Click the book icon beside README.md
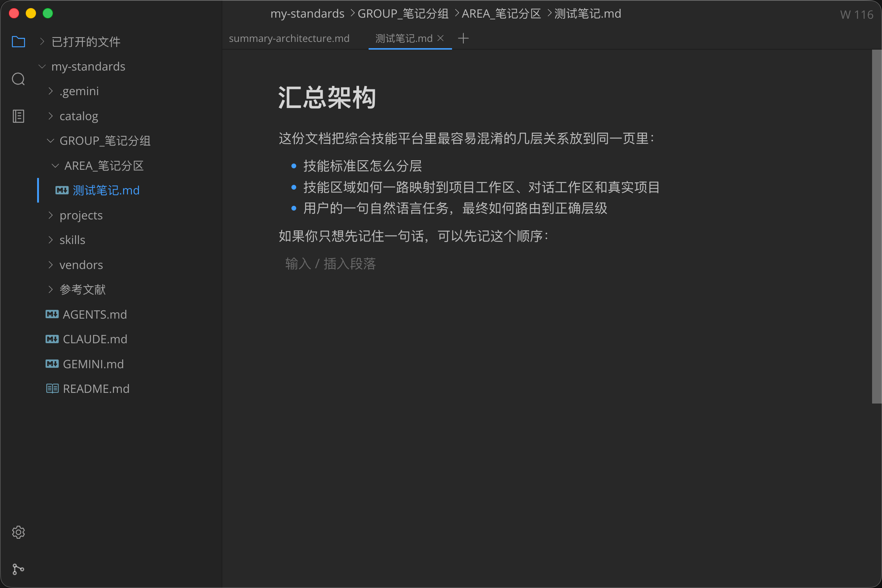 pos(52,388)
